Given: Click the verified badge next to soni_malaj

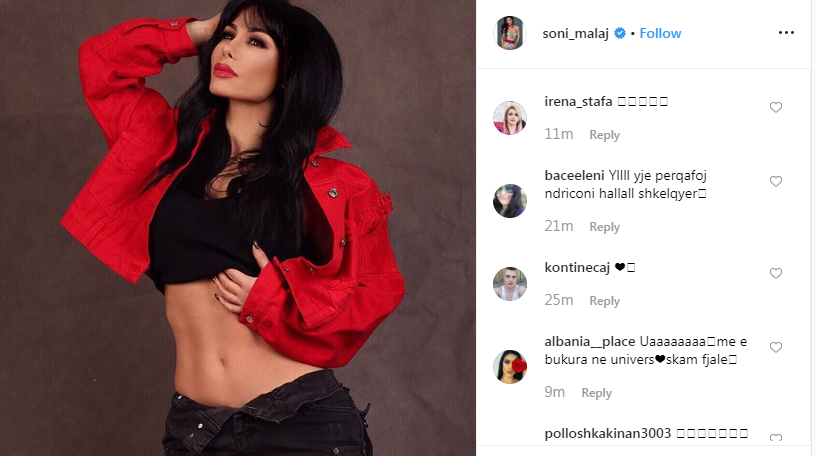Looking at the screenshot, I should [619, 33].
